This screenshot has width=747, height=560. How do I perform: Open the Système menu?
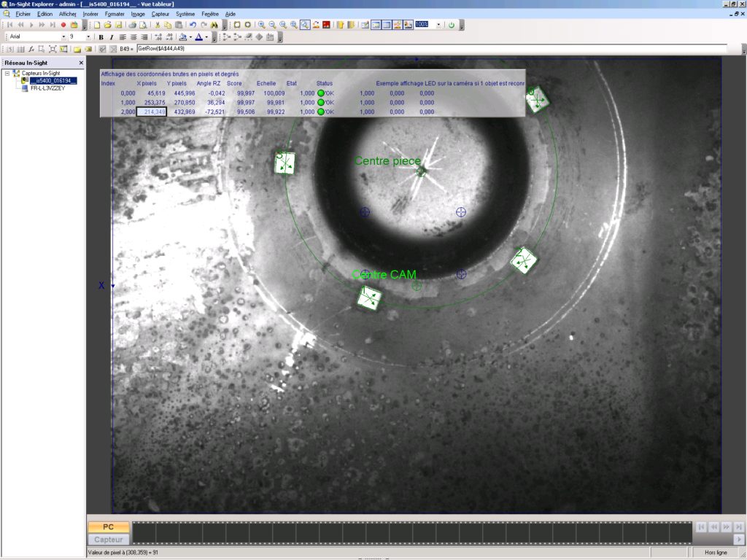pyautogui.click(x=185, y=14)
